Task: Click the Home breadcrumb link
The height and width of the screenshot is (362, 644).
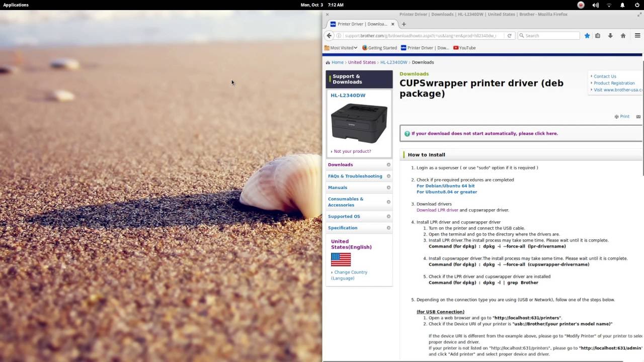Action: click(337, 62)
